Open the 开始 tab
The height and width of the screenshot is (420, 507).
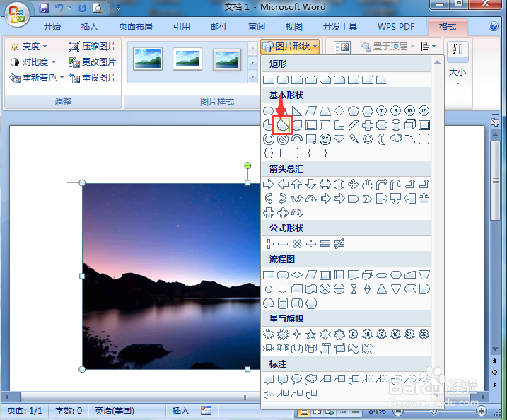[52, 26]
